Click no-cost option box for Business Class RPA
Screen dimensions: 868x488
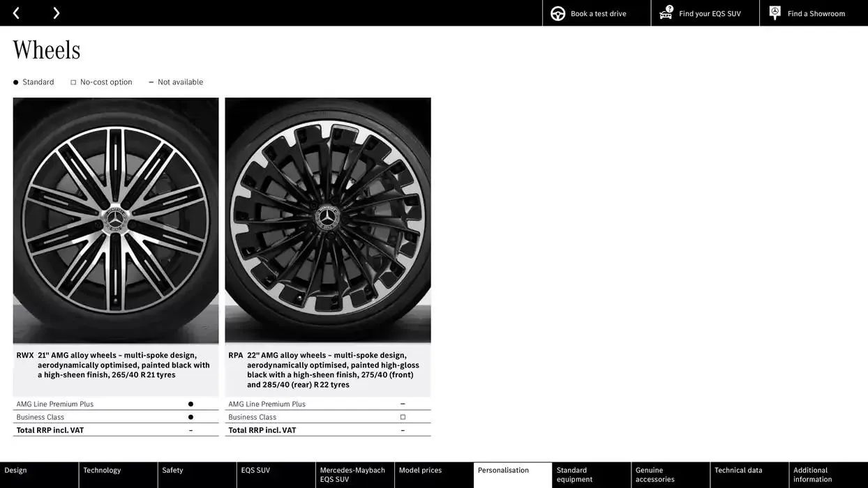pos(403,417)
